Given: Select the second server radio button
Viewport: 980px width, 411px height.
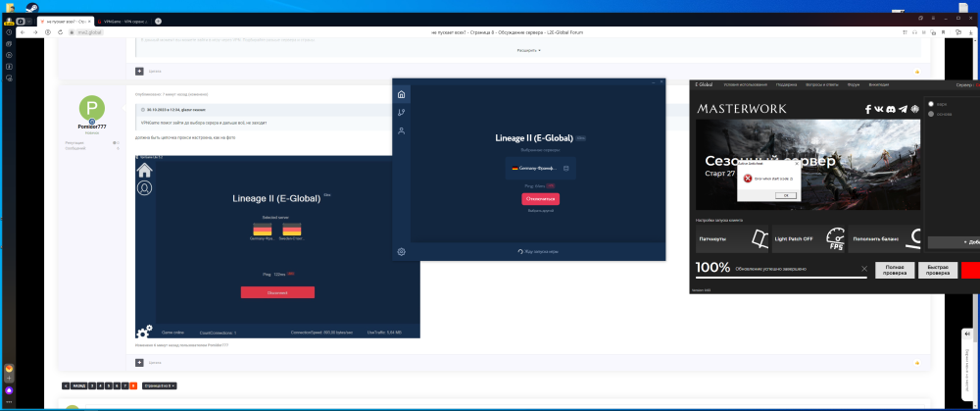Looking at the screenshot, I should pos(930,114).
